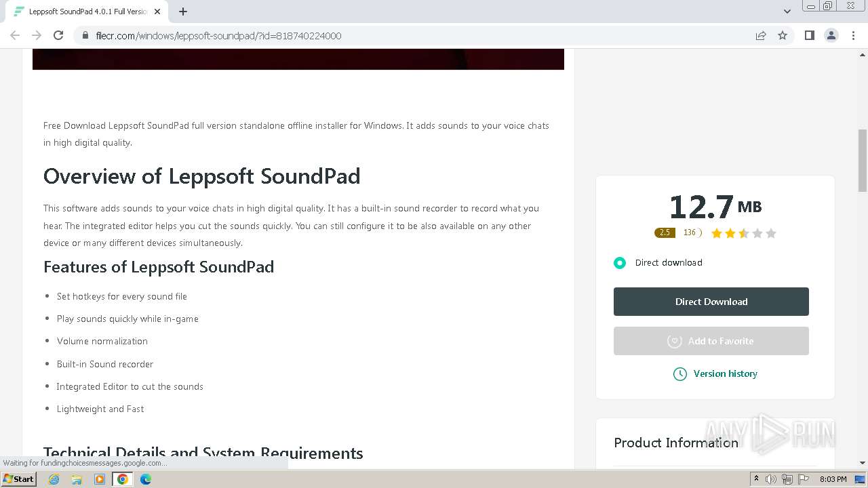Open the Chrome three-dot menu
868x488 pixels.
(853, 35)
